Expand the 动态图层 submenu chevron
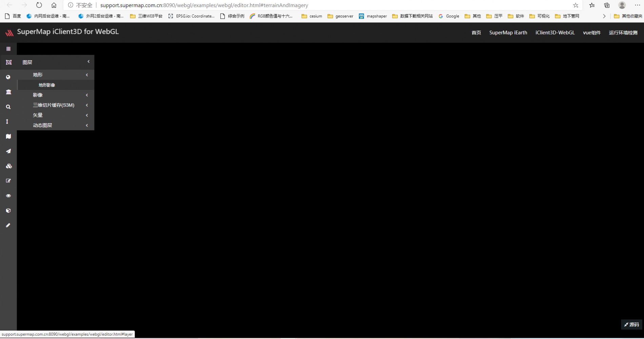This screenshot has height=339, width=644. tap(87, 125)
